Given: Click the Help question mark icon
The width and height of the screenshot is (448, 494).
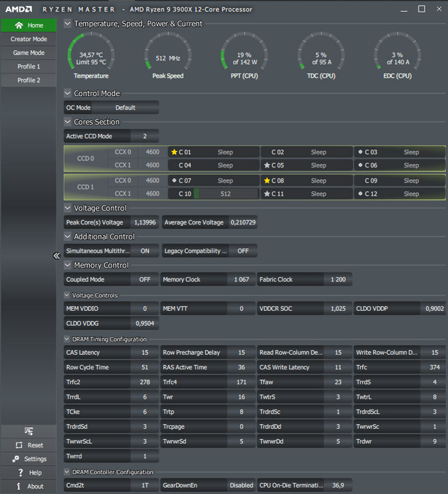Looking at the screenshot, I should (21, 473).
